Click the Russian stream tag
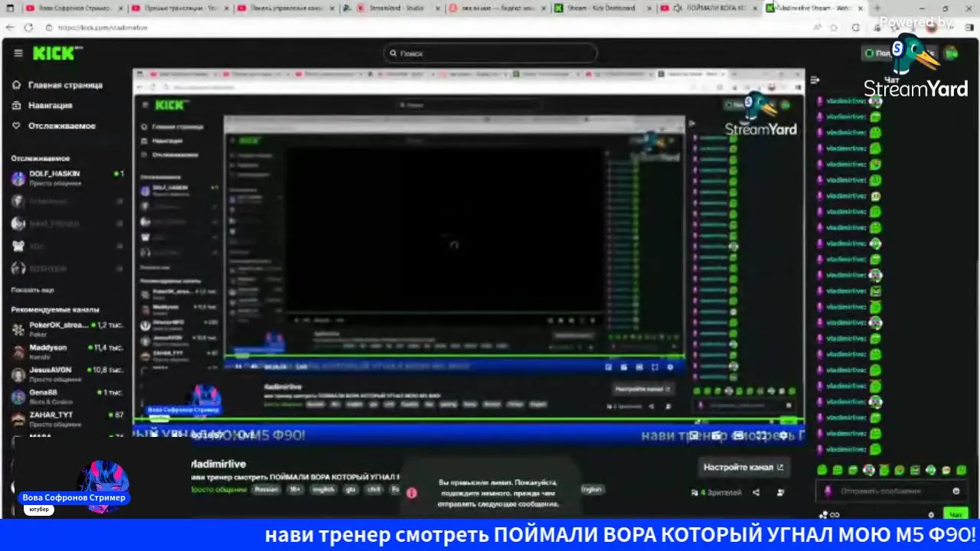Screen dimensions: 980x551 (x=266, y=489)
